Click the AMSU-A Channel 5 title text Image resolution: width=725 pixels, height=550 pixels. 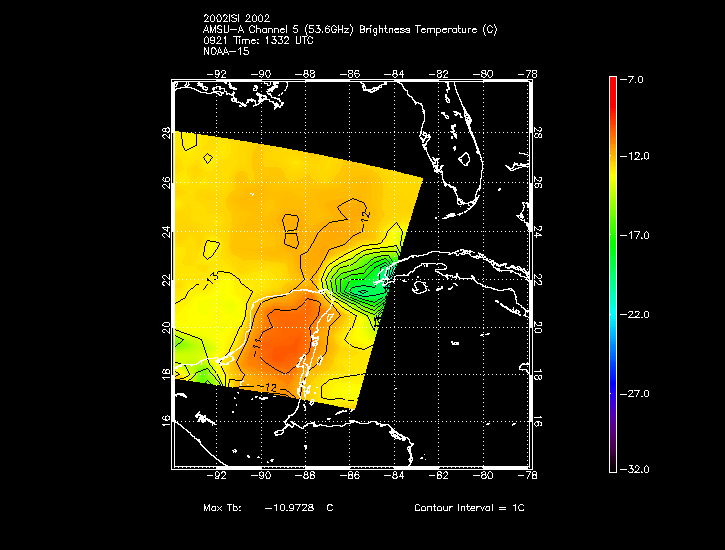click(350, 30)
